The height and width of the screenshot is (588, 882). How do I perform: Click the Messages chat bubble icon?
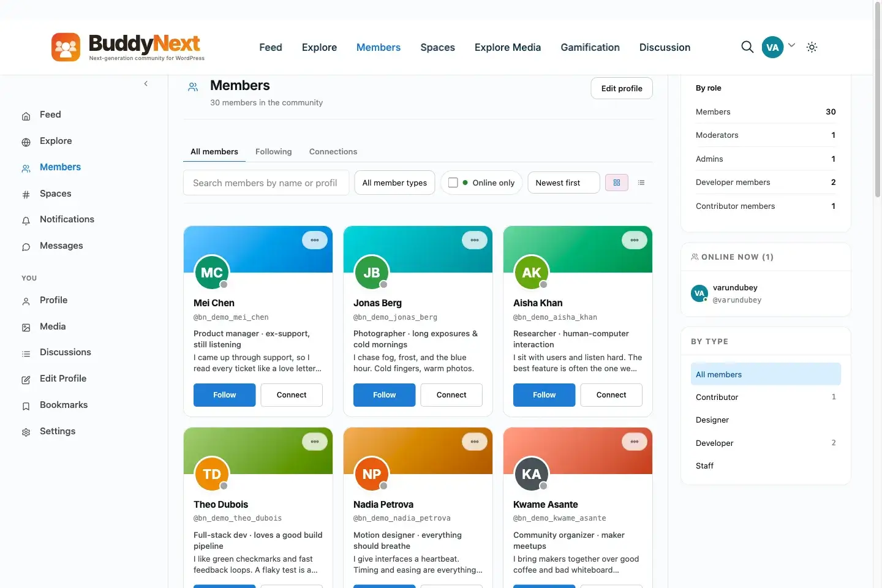tap(26, 247)
